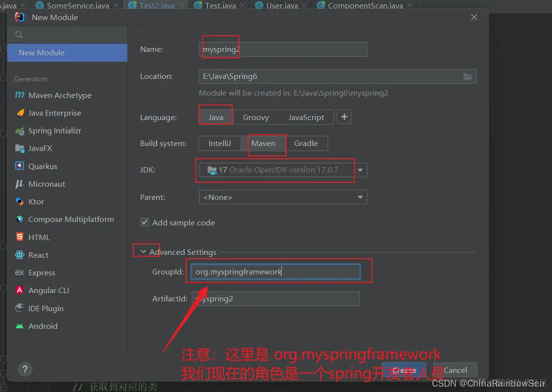Focus the module Name field
This screenshot has height=392, width=552.
coord(283,49)
